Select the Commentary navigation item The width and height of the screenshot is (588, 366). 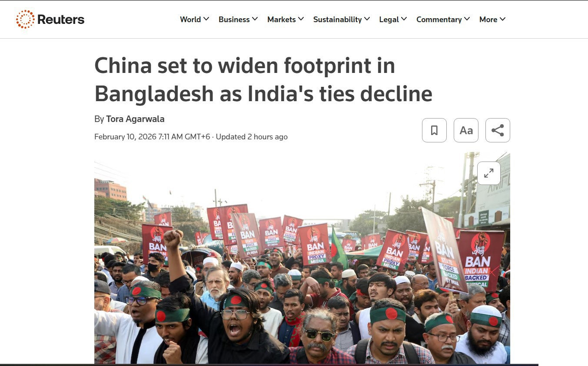click(439, 20)
